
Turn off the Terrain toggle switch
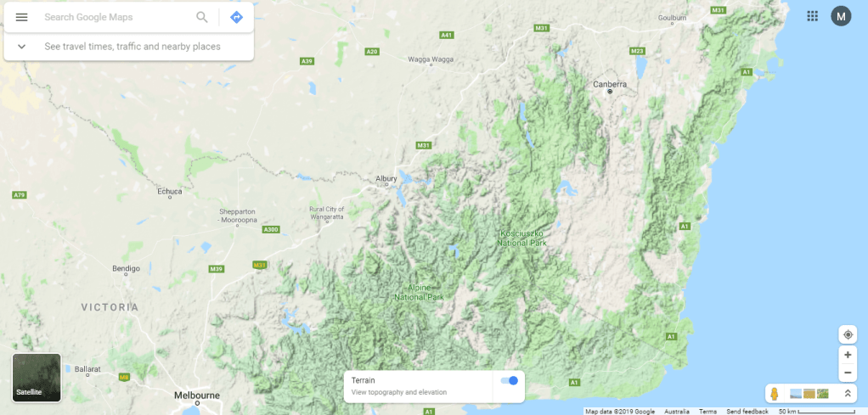point(509,381)
